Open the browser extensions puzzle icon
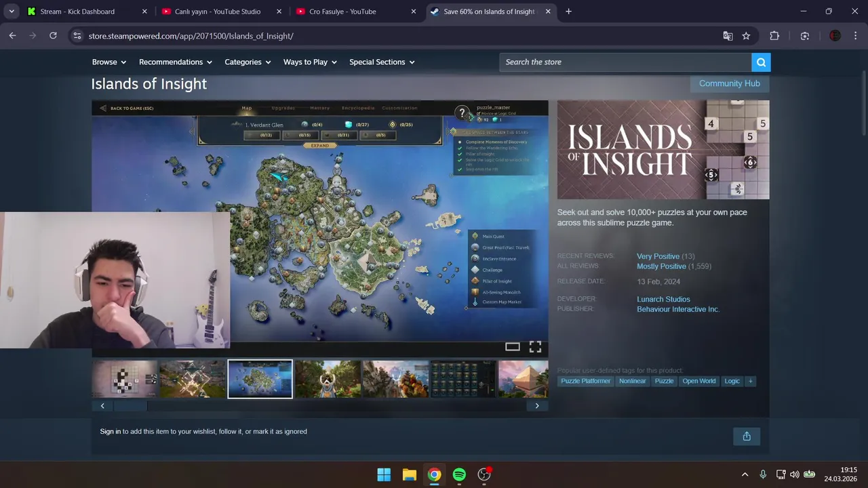 pos(774,36)
